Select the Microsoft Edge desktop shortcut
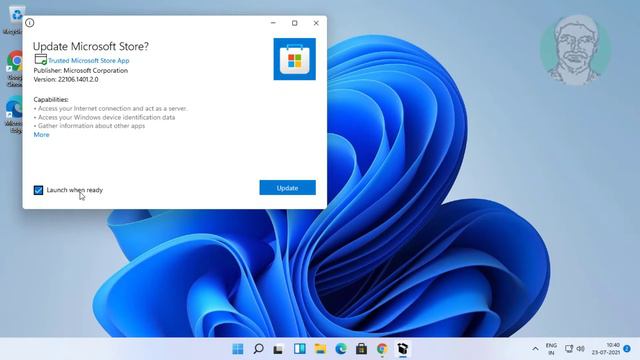This screenshot has height=360, width=640. click(15, 114)
